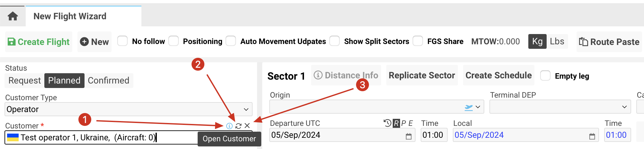Click the home icon tab
The height and width of the screenshot is (149, 644).
(13, 16)
